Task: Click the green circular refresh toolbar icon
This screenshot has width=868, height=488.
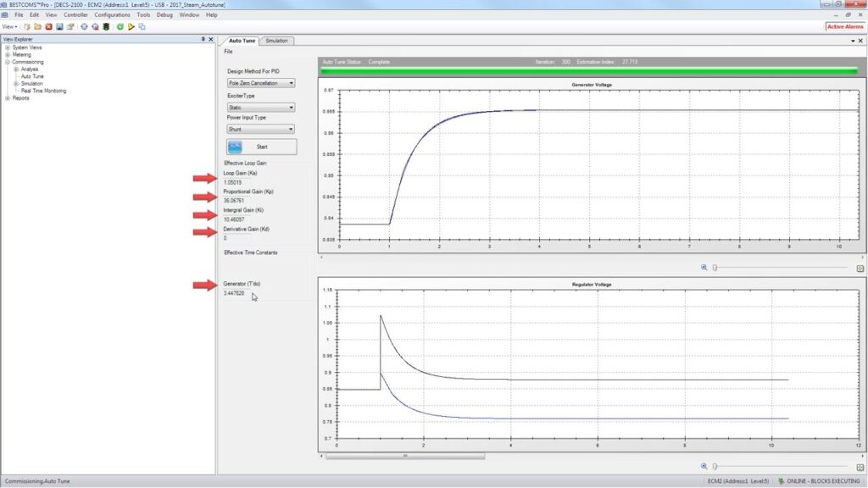Action: click(120, 26)
